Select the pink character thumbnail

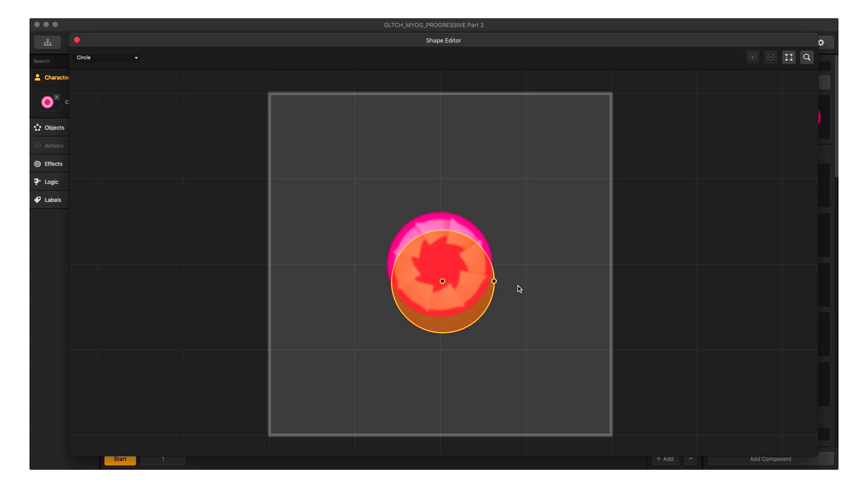(47, 102)
